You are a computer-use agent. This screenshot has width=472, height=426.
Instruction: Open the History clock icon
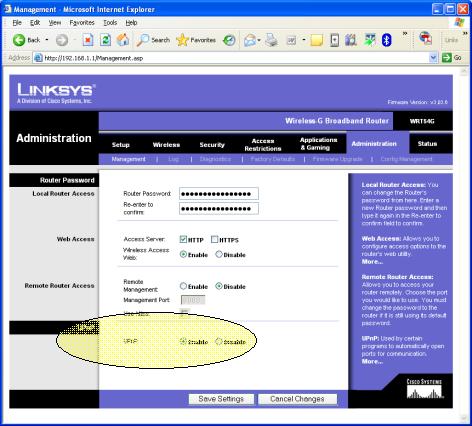(x=229, y=40)
